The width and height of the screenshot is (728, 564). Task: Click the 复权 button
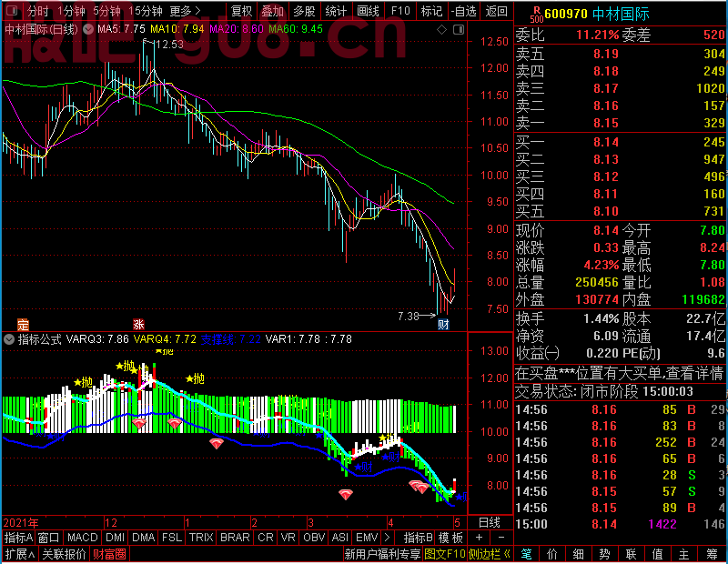pos(241,11)
